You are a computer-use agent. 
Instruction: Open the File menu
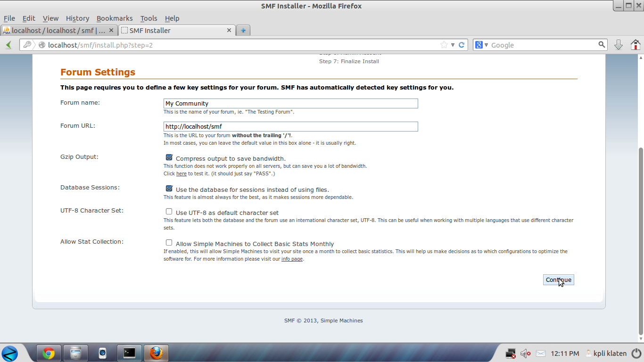click(9, 18)
